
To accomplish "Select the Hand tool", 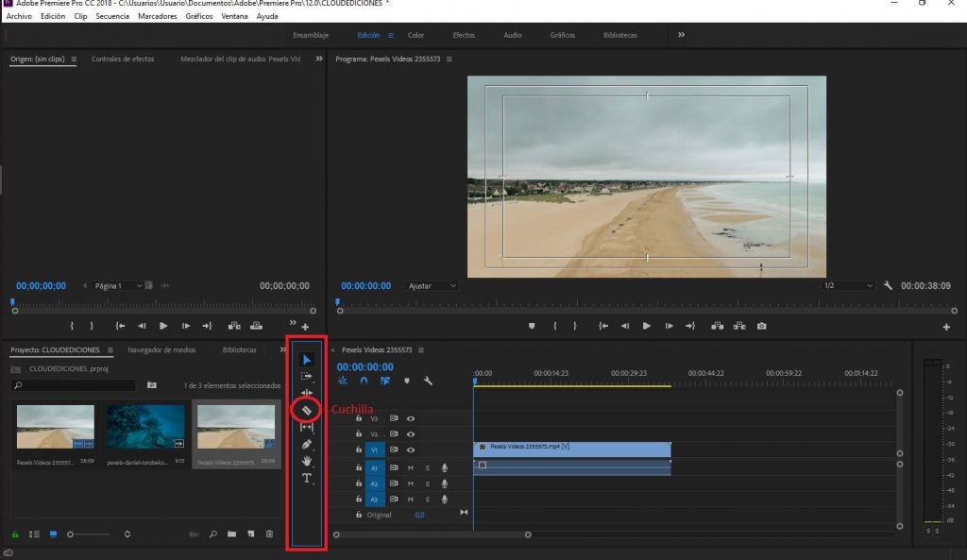I will click(x=307, y=461).
